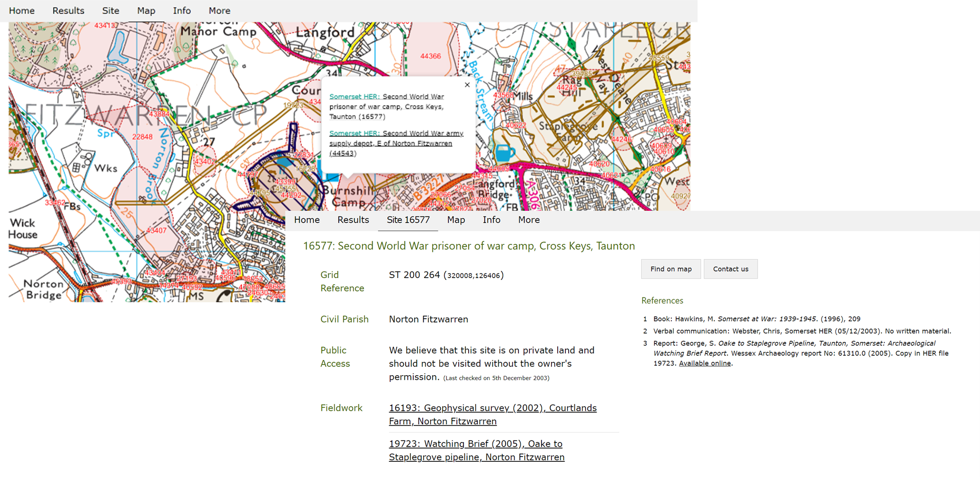Click map record number 43402
Viewport: 980px width, 477px height.
click(x=205, y=162)
